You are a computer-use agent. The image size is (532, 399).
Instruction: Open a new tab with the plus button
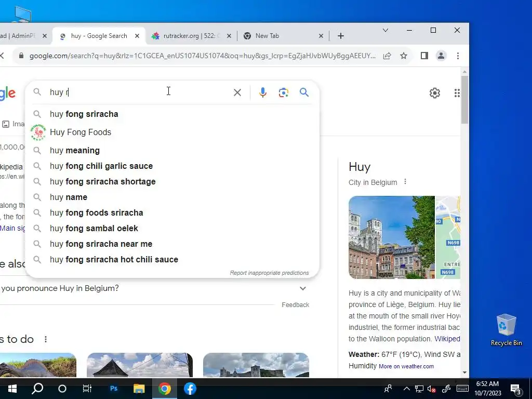341,36
